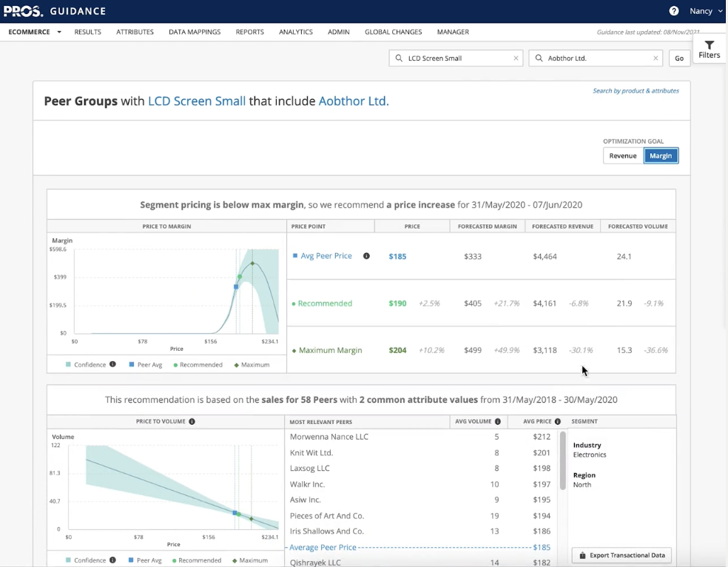Toggle Maximum series in volume chart legend

click(250, 560)
